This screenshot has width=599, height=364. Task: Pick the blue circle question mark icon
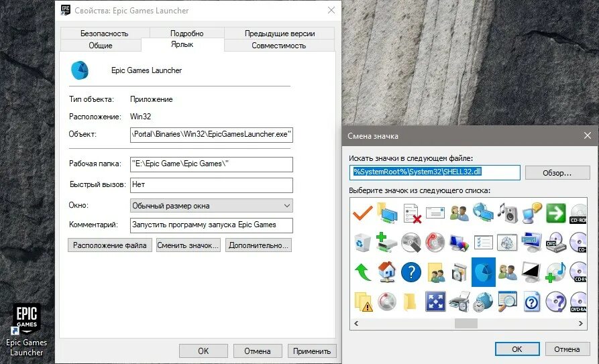[411, 272]
